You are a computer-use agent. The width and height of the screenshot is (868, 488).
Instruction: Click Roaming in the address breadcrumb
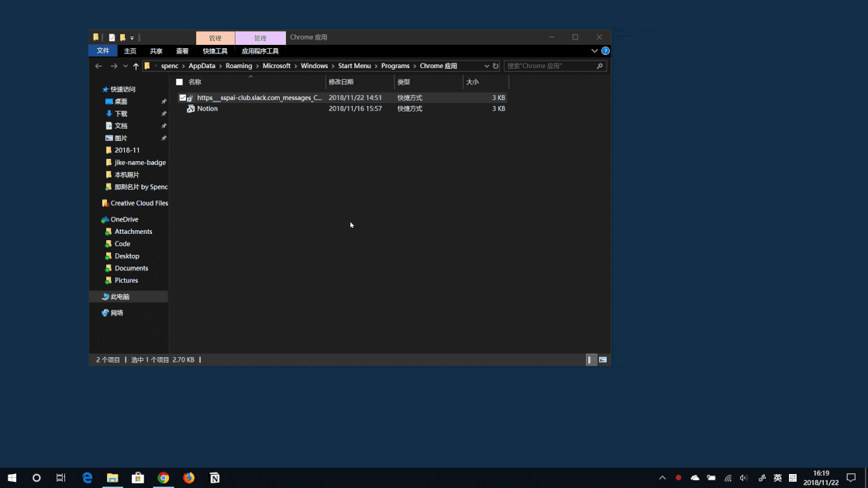[239, 66]
